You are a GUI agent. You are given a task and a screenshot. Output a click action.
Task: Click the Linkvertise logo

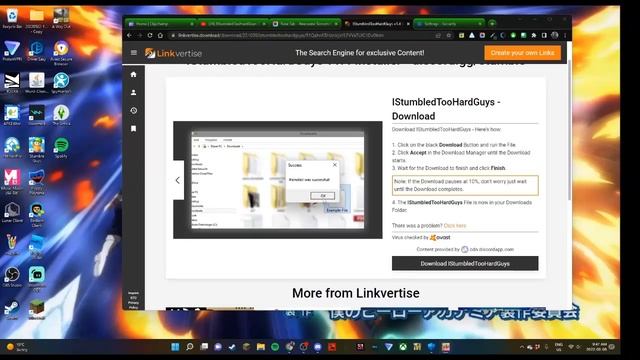point(173,53)
